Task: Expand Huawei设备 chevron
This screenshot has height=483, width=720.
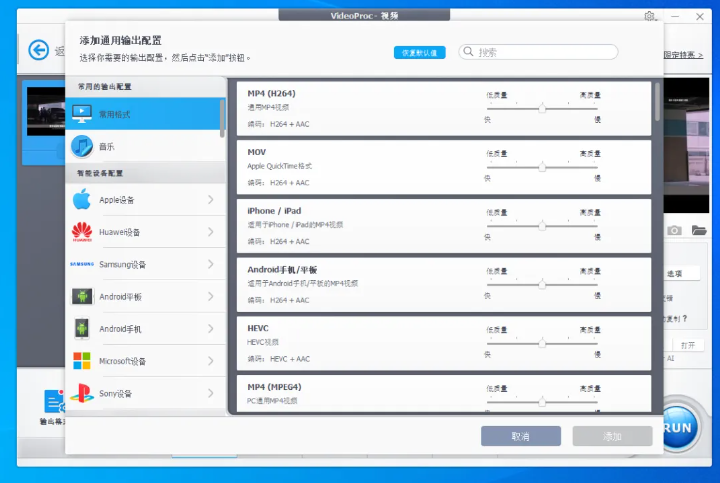Action: [x=210, y=232]
